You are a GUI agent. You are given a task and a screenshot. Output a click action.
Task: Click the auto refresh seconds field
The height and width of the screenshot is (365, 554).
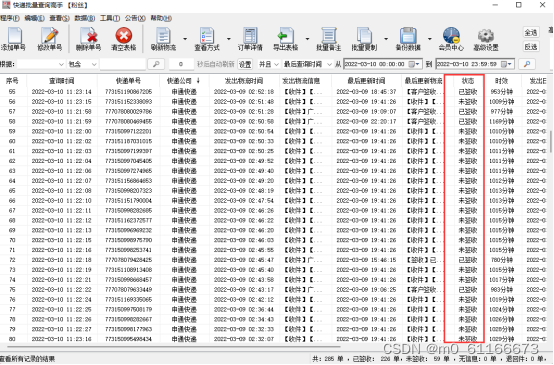click(181, 64)
